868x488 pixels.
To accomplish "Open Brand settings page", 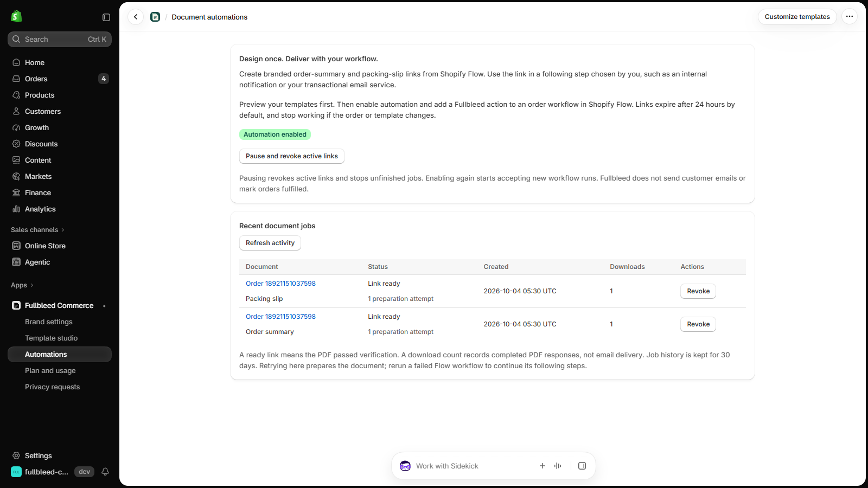I will [49, 322].
